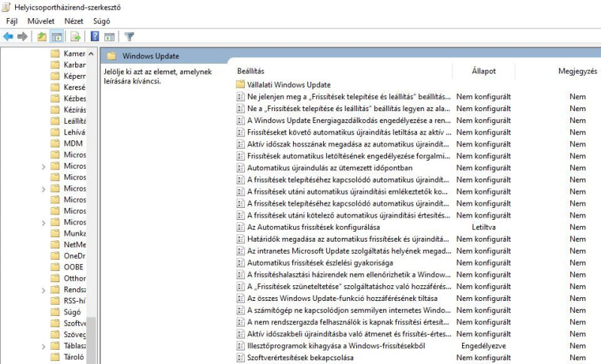Select the Szoftve tree item
Screen dimensions: 601x364
tap(74, 323)
